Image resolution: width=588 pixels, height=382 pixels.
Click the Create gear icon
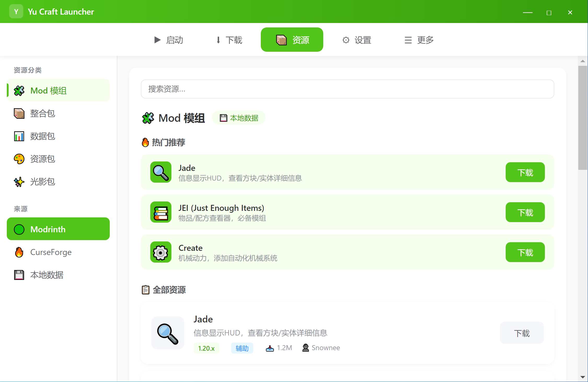point(161,252)
